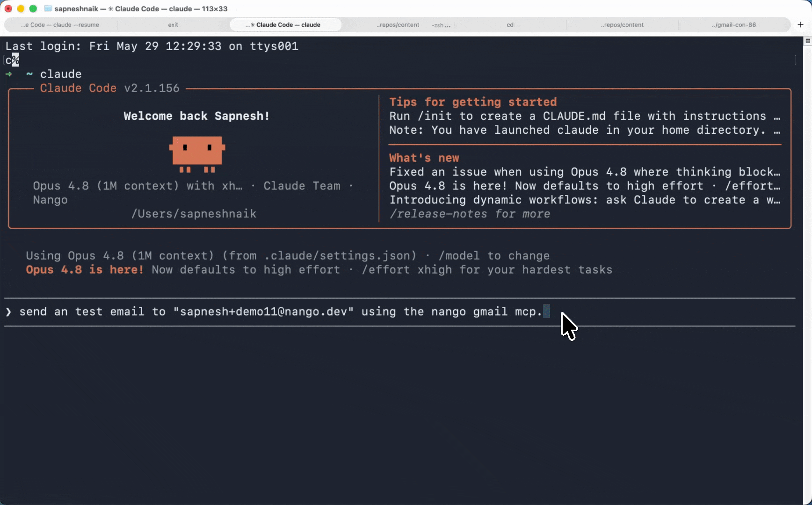
Task: Click the '/effort xhigh for your hardest tasks' hint
Action: coord(487,269)
